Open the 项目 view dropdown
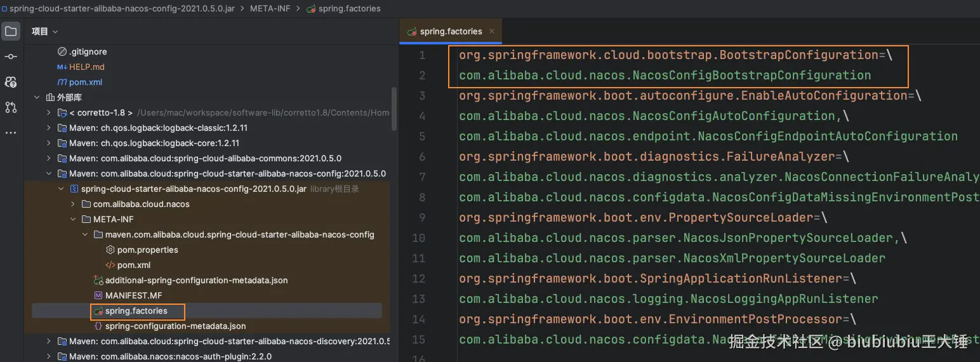980x362 pixels. 44,31
